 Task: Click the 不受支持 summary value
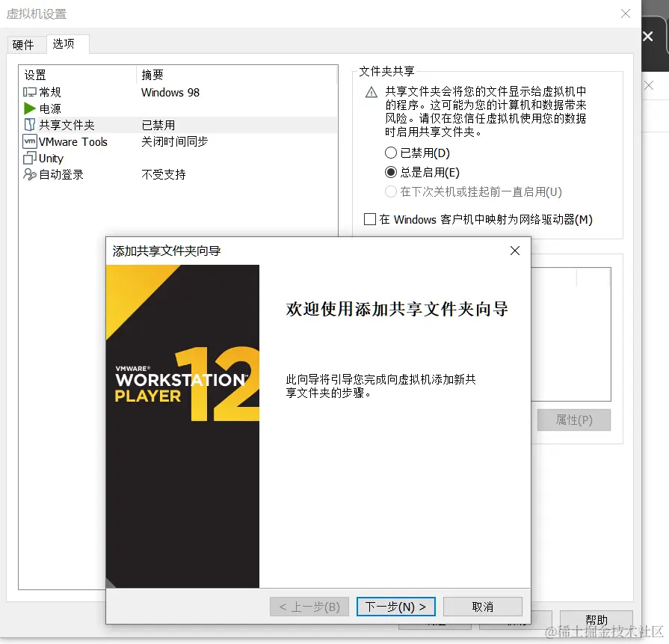pyautogui.click(x=164, y=174)
